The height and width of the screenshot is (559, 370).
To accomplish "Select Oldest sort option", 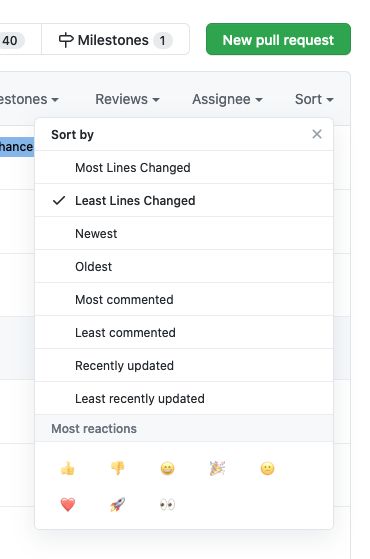I will (184, 266).
